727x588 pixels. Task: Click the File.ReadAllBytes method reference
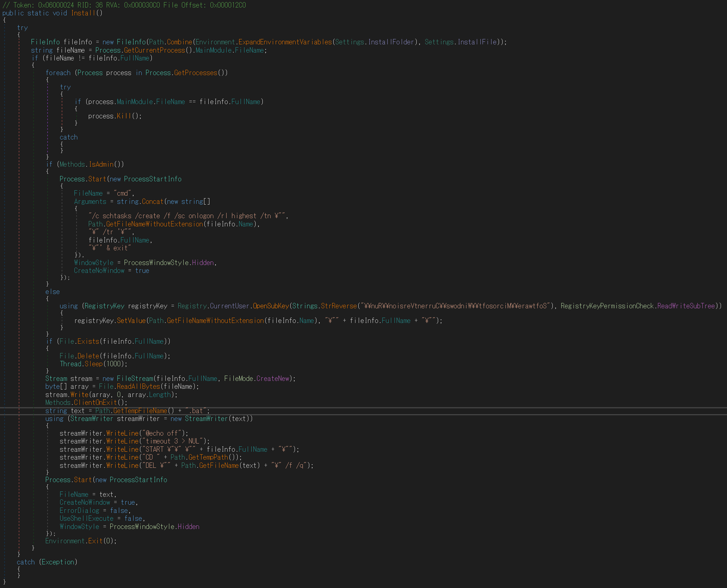tap(138, 387)
